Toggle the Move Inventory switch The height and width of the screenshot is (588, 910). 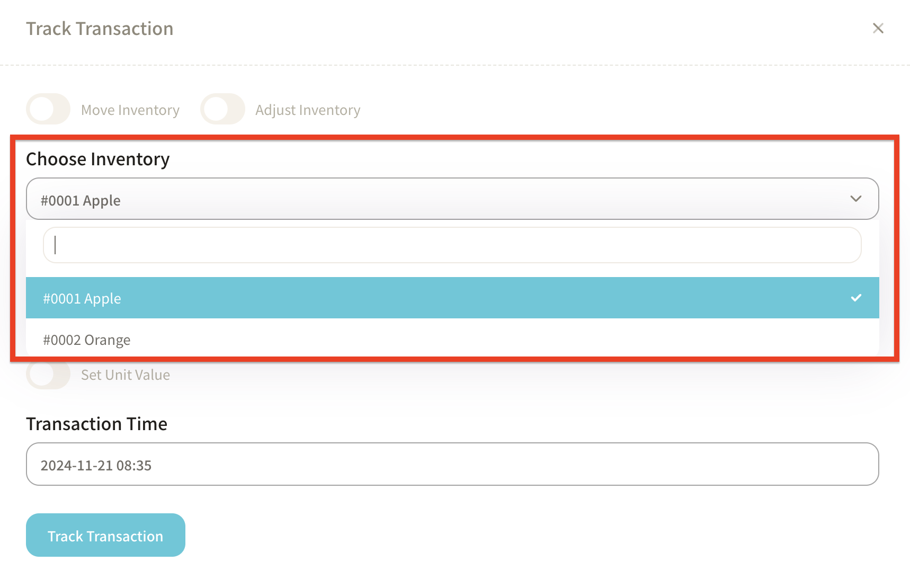coord(48,109)
